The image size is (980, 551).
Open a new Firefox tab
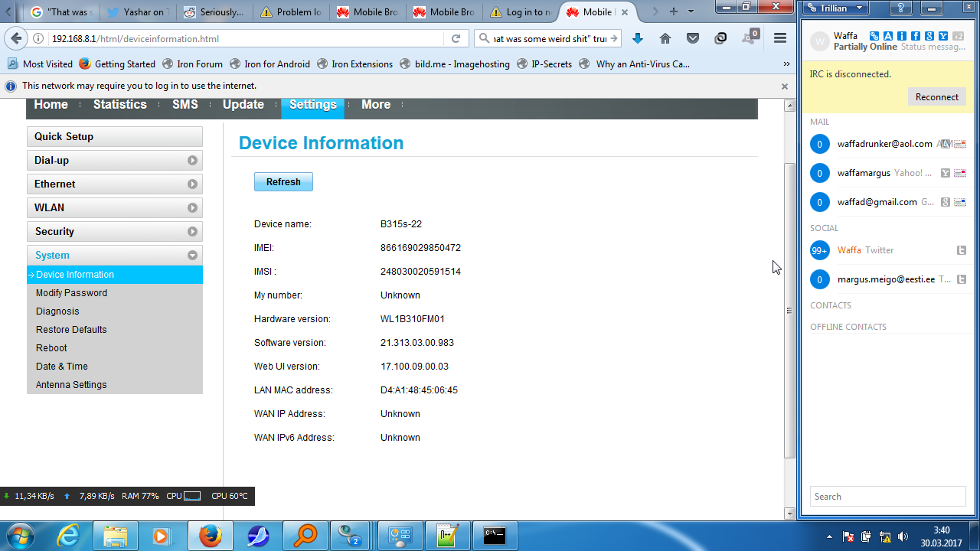[x=674, y=11]
